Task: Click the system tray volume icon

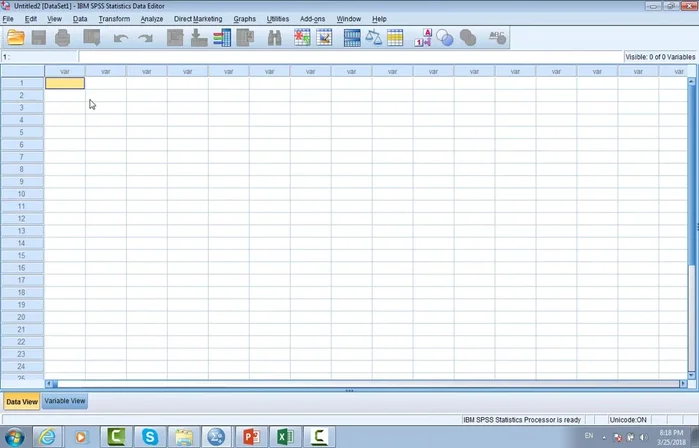Action: [643, 437]
